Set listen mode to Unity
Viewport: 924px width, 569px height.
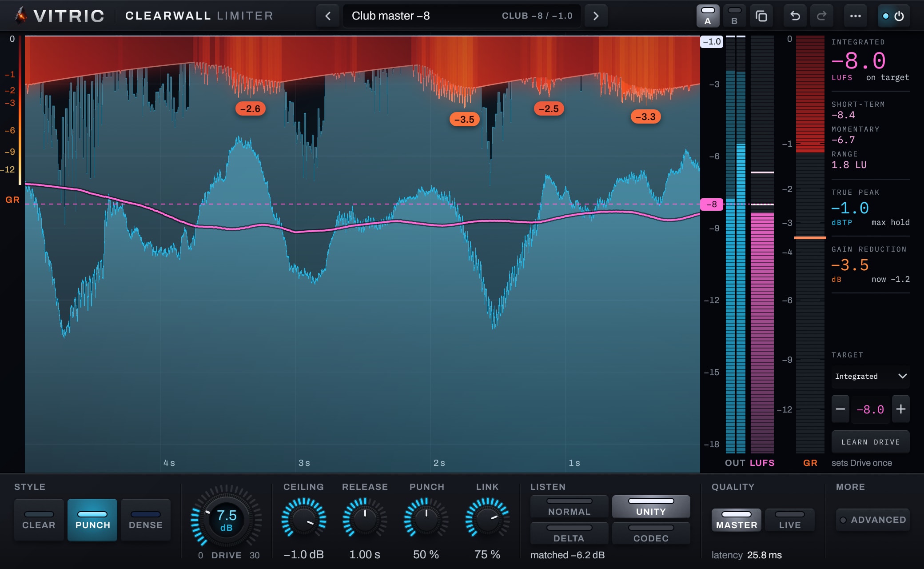click(x=651, y=507)
